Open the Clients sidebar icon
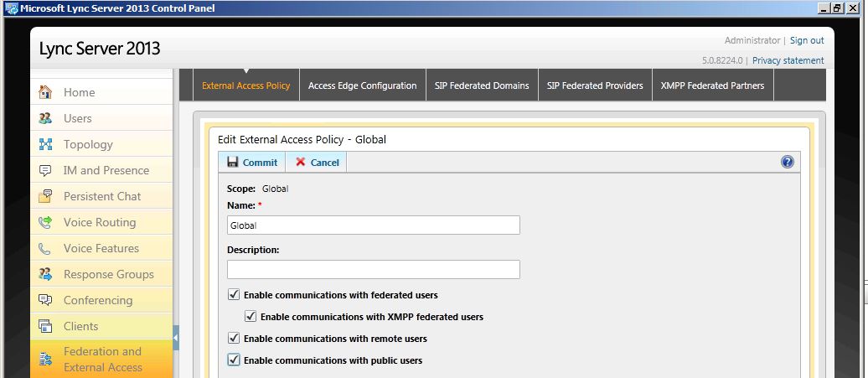The image size is (868, 378). point(45,327)
